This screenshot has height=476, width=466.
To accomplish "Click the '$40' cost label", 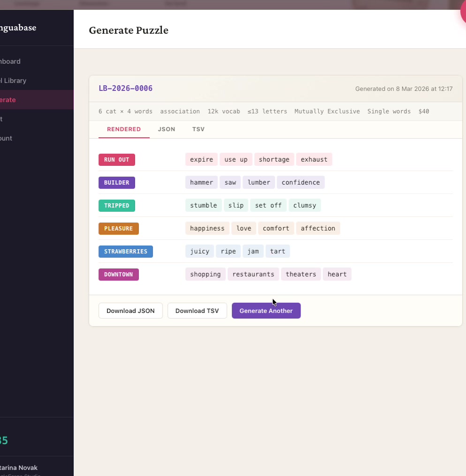I will click(424, 112).
